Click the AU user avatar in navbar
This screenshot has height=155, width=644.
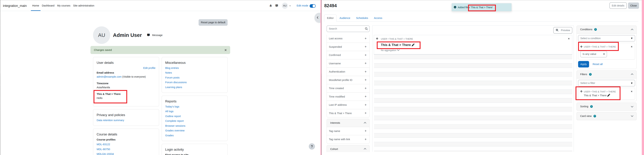click(x=285, y=6)
